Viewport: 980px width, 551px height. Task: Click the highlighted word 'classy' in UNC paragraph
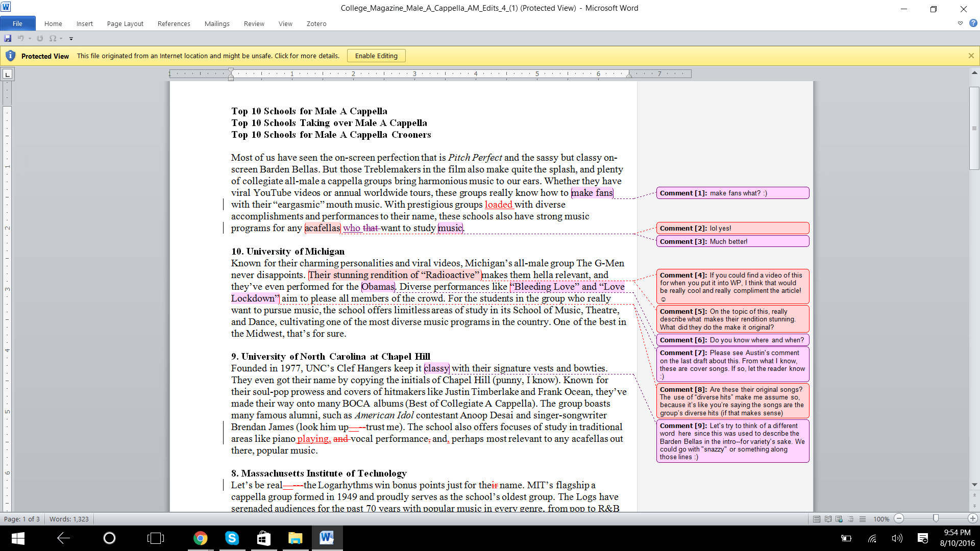pos(436,368)
